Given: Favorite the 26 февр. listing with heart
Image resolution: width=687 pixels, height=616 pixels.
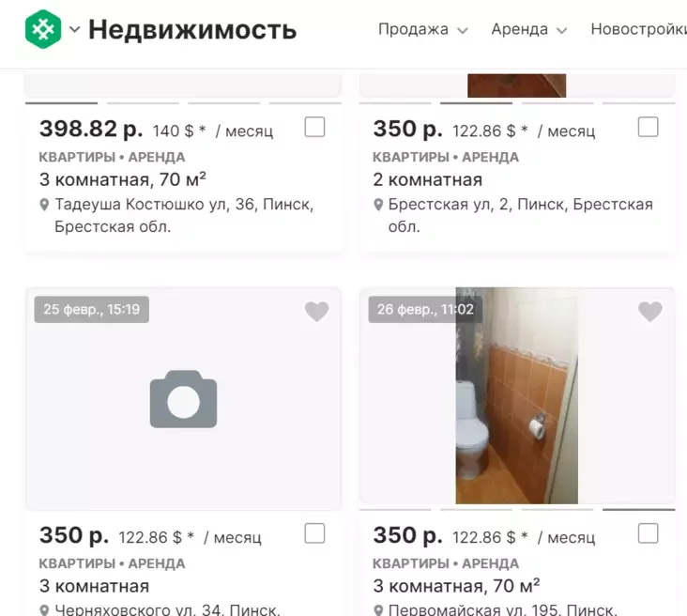Looking at the screenshot, I should (x=650, y=312).
